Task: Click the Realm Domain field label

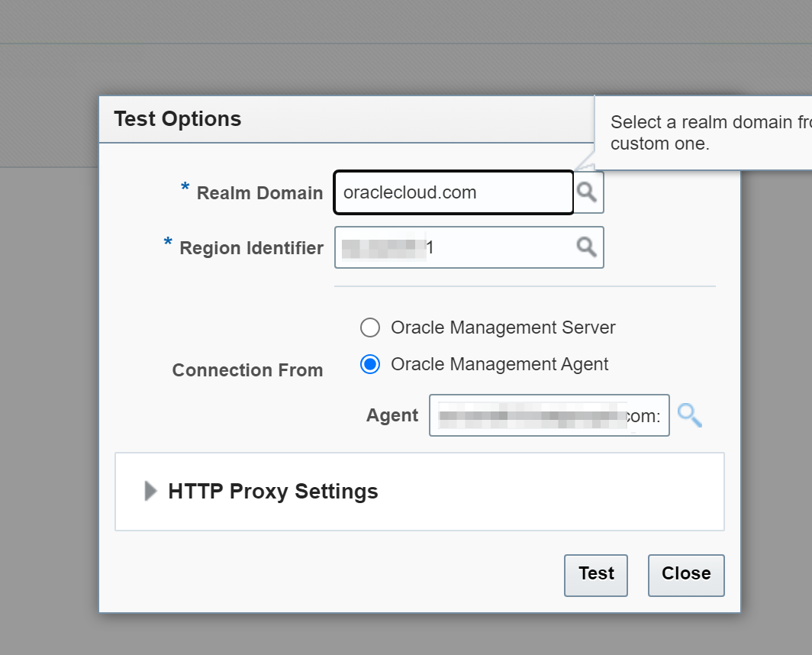Action: [x=259, y=194]
